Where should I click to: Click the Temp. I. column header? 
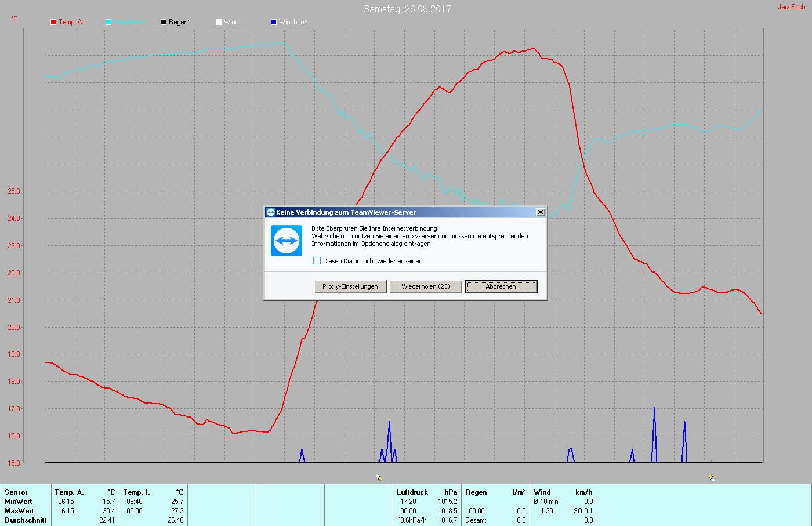pos(136,492)
